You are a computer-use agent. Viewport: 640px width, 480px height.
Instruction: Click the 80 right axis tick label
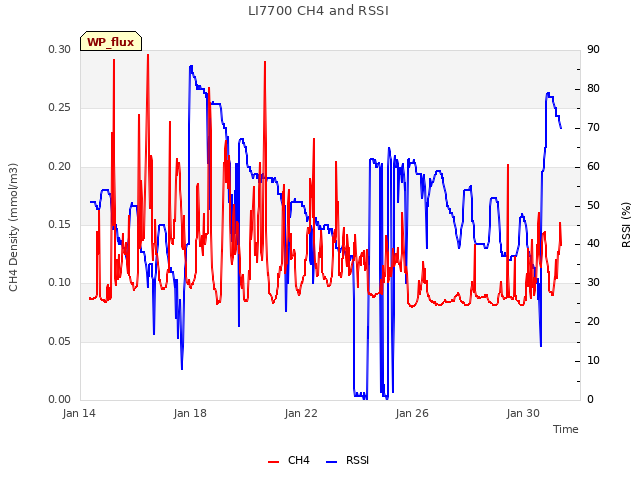[x=593, y=88]
